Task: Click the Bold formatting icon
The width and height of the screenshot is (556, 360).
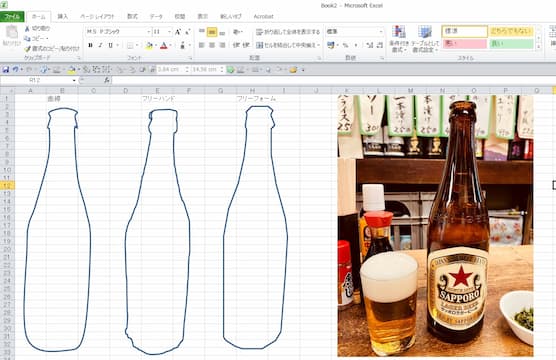Action: coord(90,45)
